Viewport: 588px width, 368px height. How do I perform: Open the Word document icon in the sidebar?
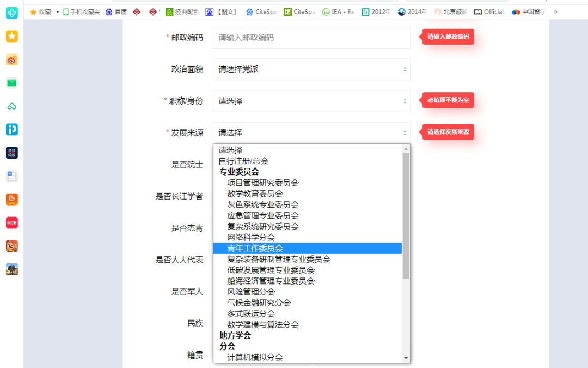pos(11,176)
